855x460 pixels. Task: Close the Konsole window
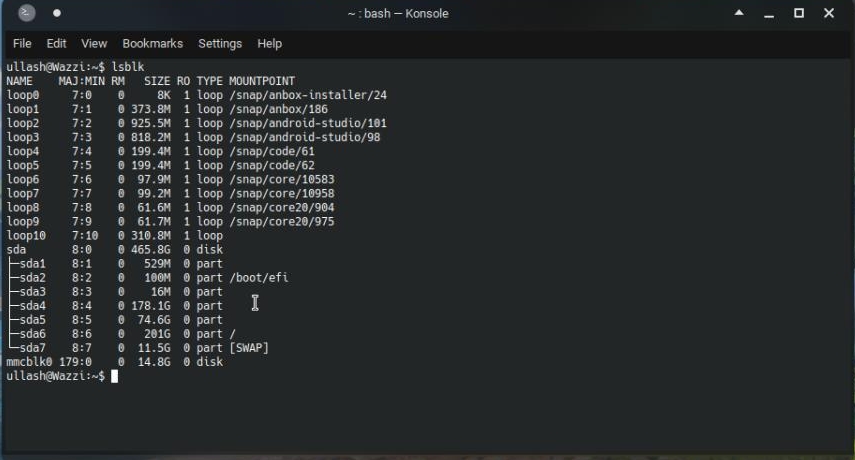829,13
